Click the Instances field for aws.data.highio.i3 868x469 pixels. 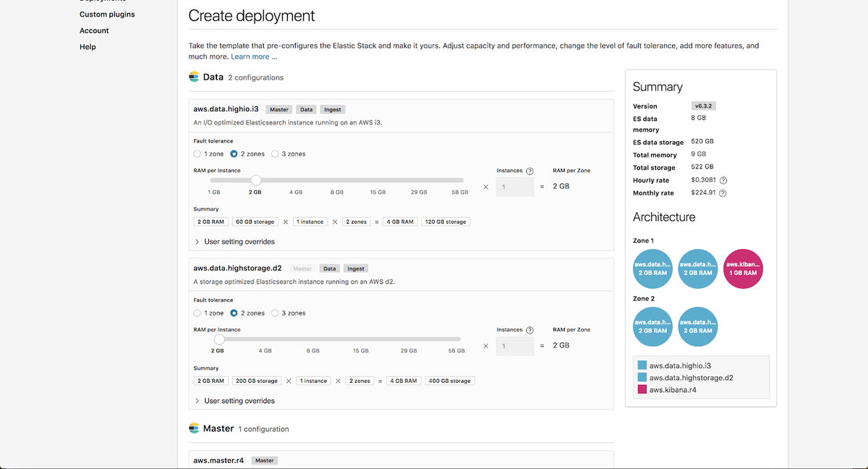pos(516,187)
